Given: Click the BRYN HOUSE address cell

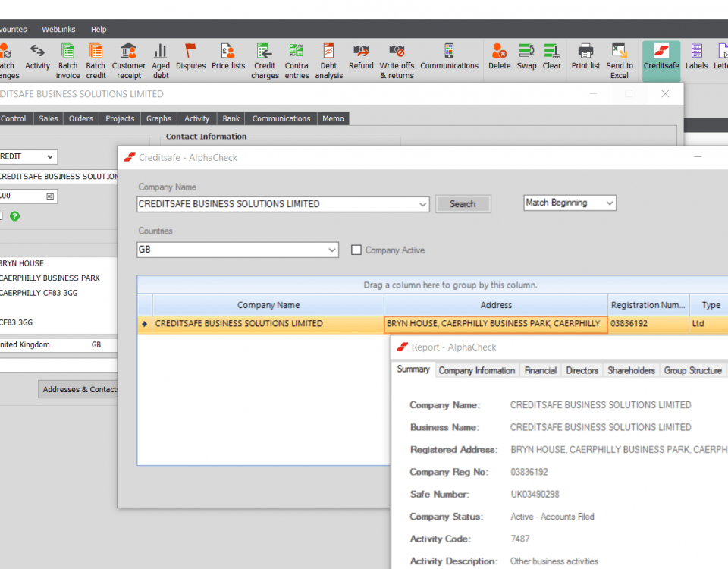Looking at the screenshot, I should click(x=495, y=324).
